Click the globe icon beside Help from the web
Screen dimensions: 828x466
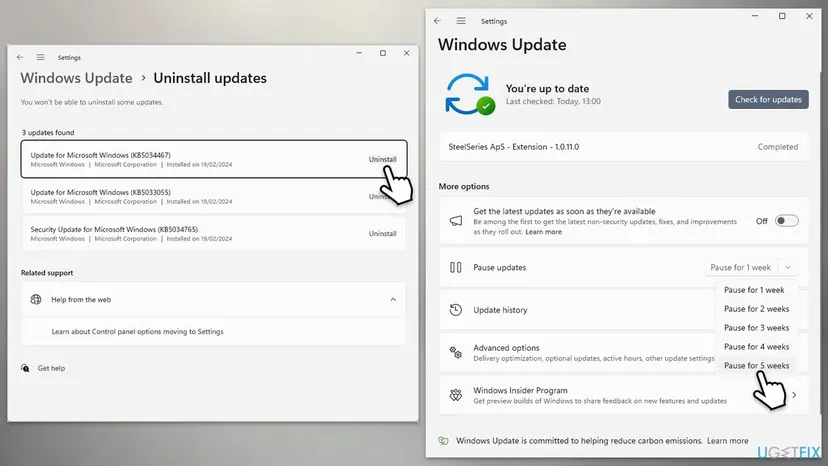pos(36,300)
